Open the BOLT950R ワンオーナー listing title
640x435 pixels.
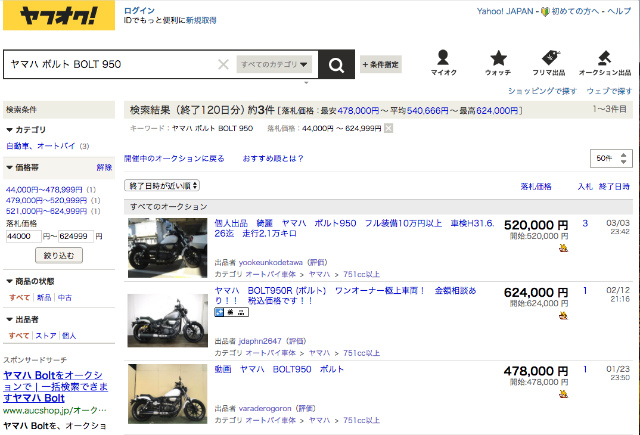(x=345, y=295)
